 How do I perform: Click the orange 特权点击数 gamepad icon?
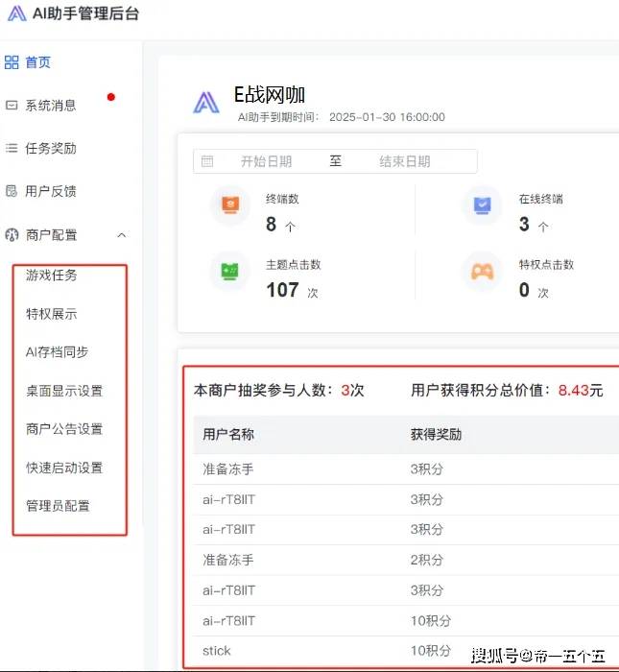[482, 273]
